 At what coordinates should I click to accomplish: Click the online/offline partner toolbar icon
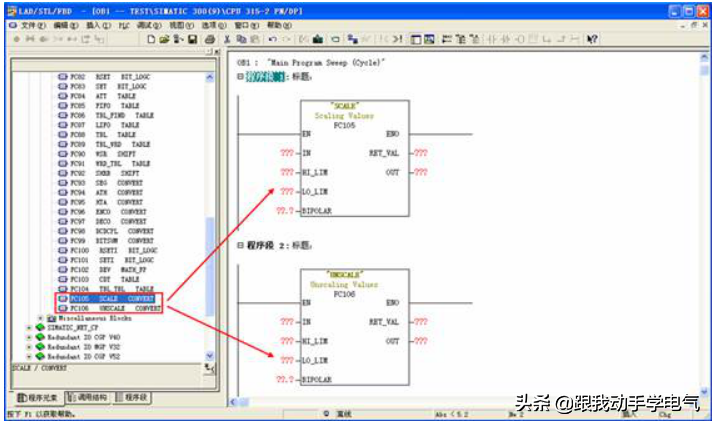coord(353,40)
